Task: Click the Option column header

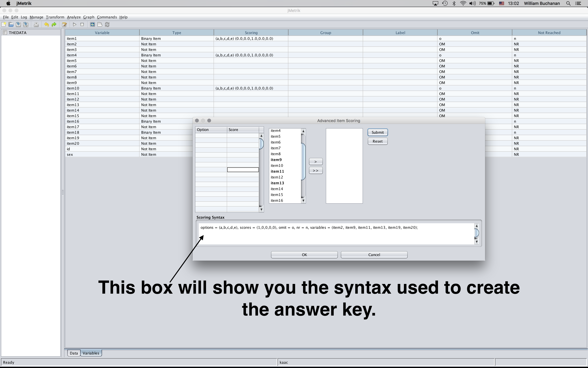Action: pyautogui.click(x=211, y=130)
